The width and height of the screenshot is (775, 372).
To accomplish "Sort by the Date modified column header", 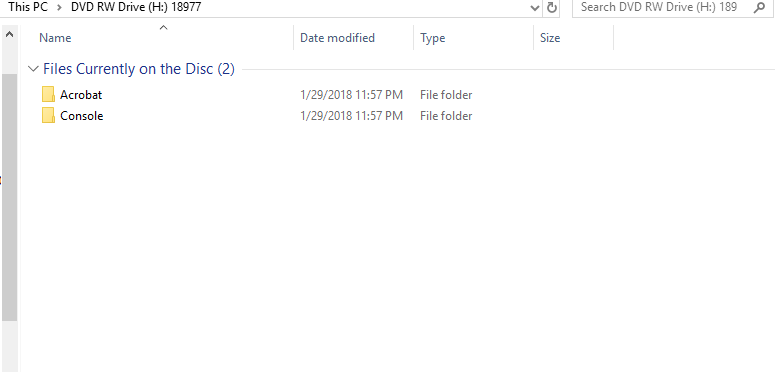I will [338, 38].
